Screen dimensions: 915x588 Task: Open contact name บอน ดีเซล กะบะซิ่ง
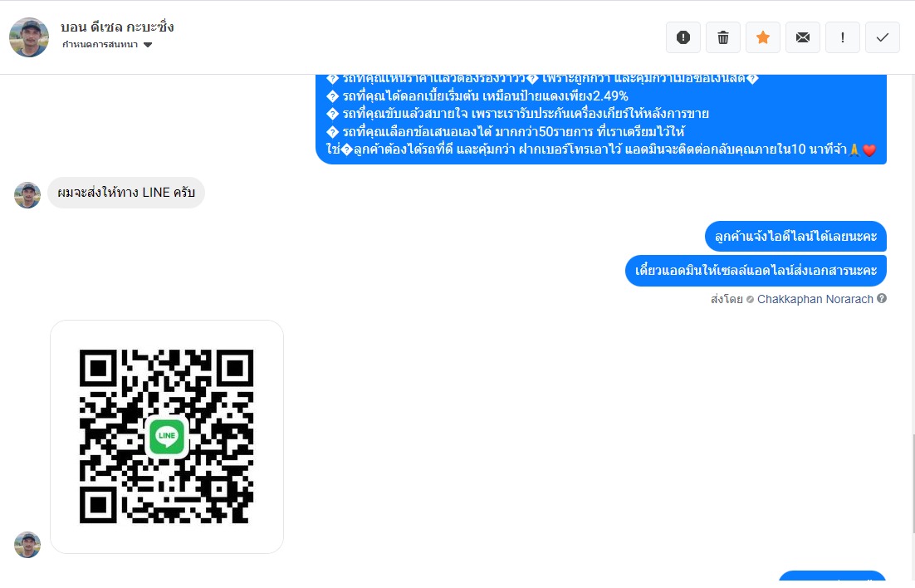click(117, 27)
